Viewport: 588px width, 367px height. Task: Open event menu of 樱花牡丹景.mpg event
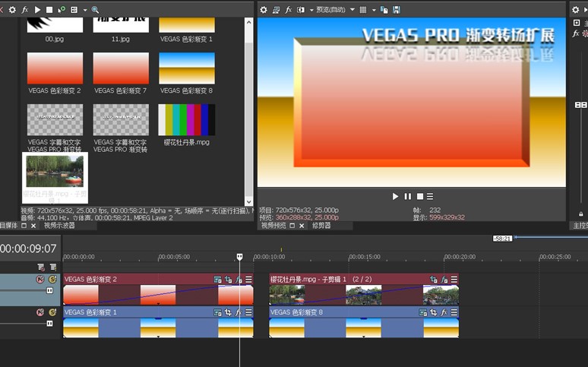point(454,280)
